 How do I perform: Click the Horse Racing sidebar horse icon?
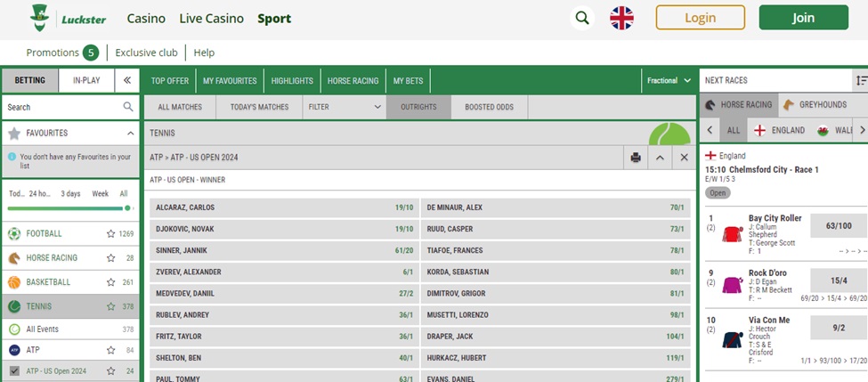coord(14,258)
